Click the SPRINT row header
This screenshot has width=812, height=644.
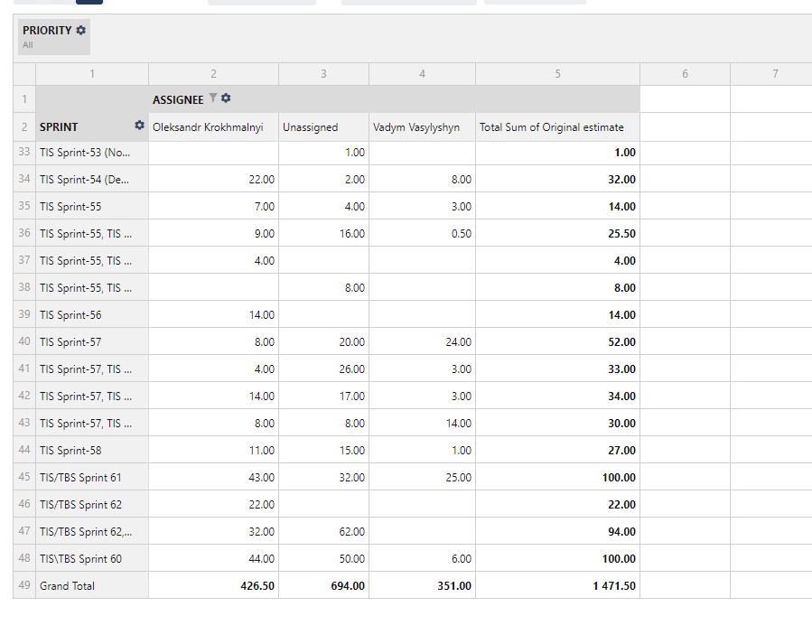tap(92, 126)
